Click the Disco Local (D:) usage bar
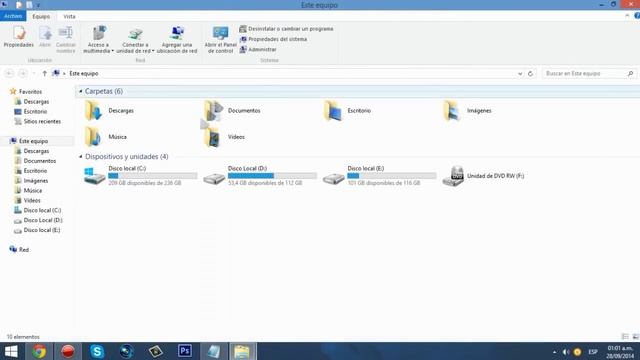640x360 pixels. pos(272,176)
